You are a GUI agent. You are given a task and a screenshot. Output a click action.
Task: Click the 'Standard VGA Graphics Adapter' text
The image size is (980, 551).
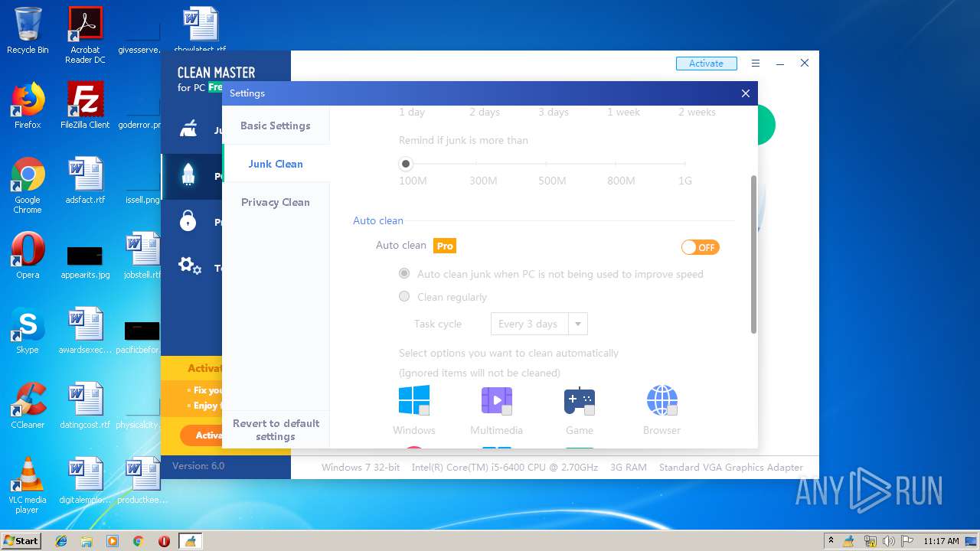(x=731, y=467)
